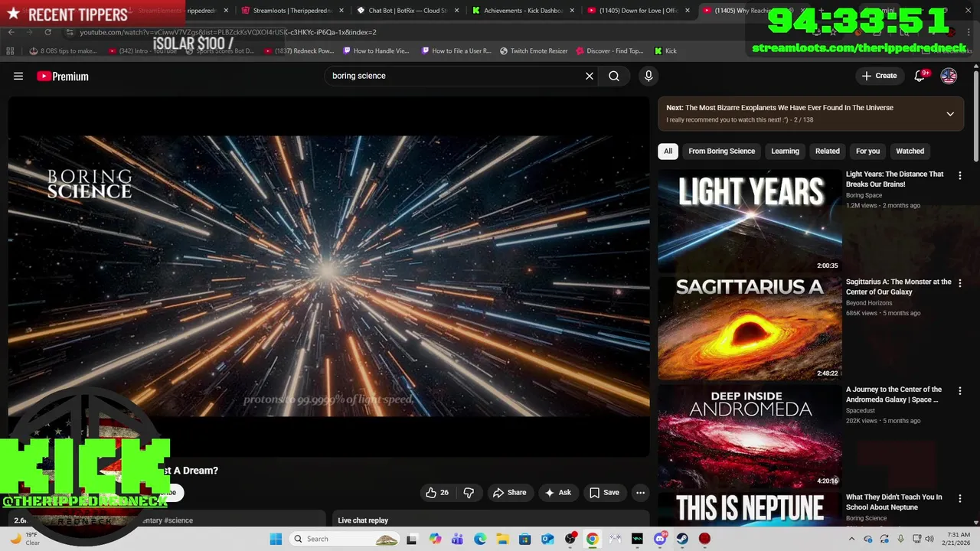This screenshot has height=551, width=980.
Task: Start voice search with the microphone
Action: click(648, 76)
